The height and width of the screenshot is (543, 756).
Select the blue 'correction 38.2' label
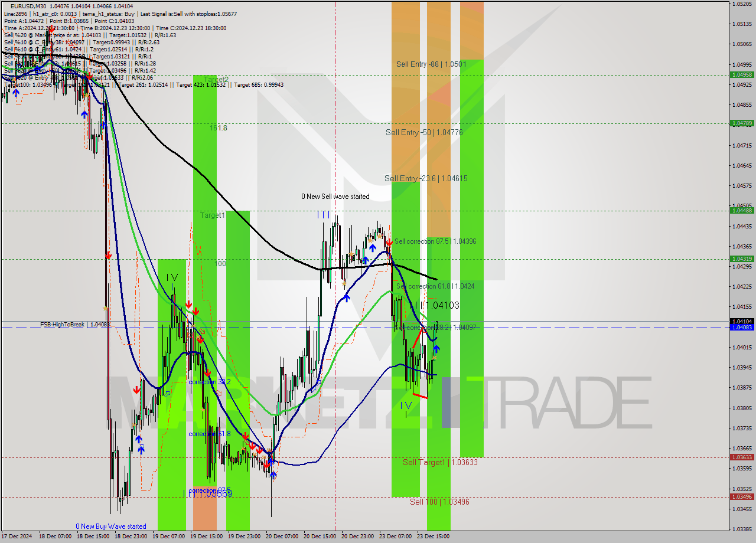[210, 382]
